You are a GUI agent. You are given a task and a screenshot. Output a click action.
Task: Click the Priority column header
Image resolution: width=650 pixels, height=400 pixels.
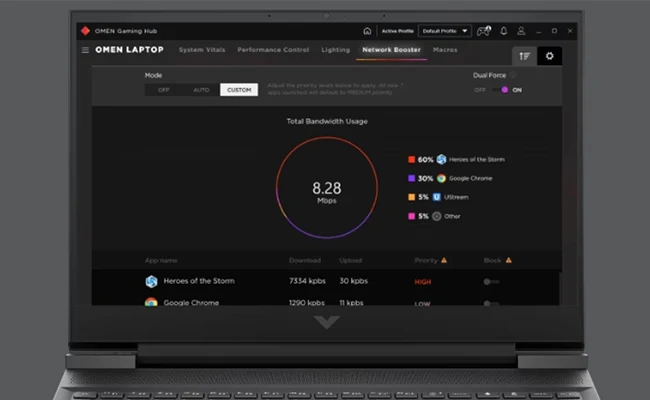[x=426, y=260]
